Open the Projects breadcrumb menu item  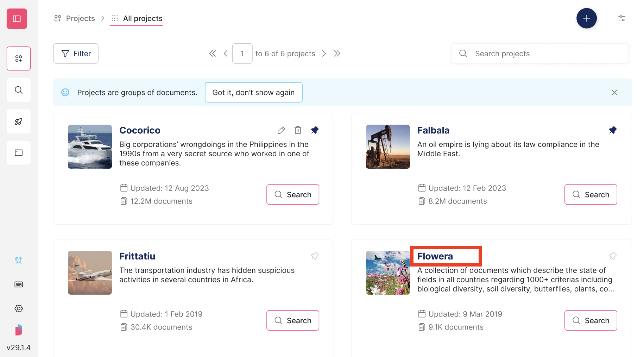coord(80,18)
